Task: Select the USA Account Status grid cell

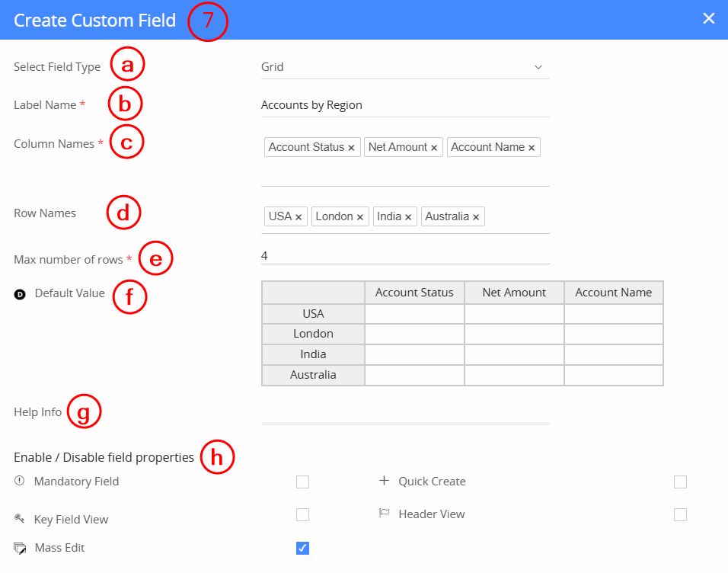Action: [414, 314]
